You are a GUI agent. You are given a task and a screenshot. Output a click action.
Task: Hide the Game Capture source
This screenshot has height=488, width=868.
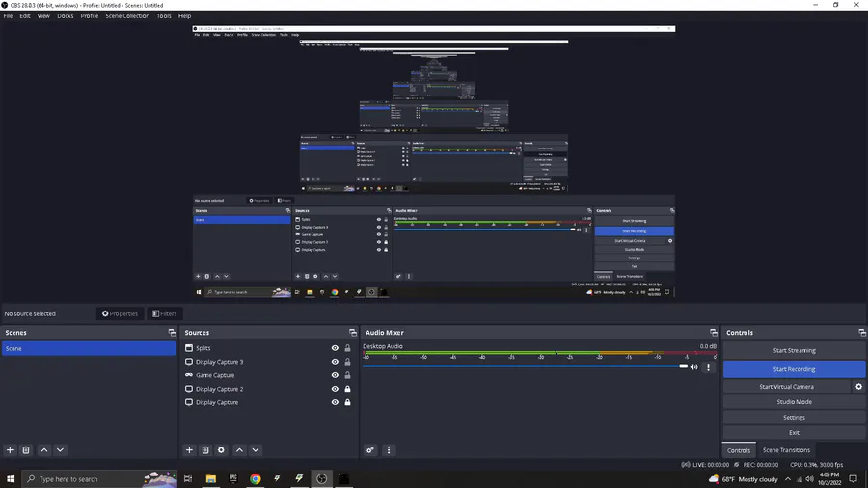click(335, 375)
